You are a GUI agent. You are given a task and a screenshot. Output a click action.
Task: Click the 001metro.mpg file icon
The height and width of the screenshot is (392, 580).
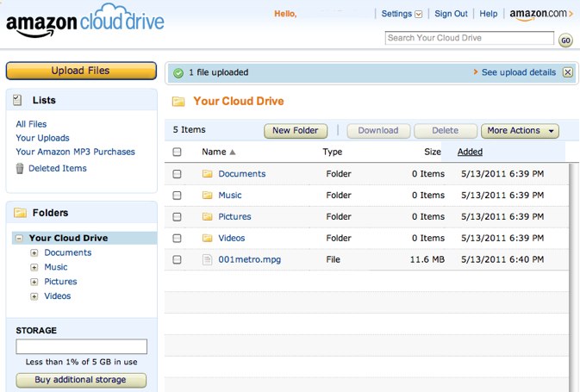tap(207, 259)
